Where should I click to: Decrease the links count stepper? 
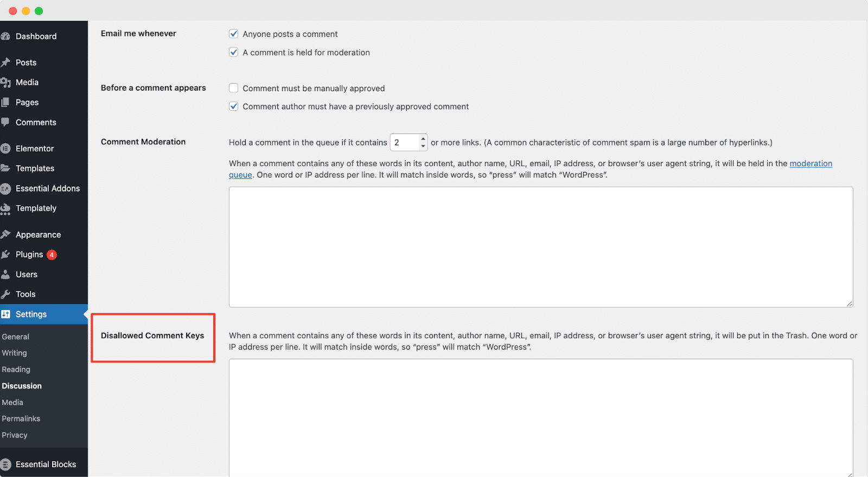(423, 146)
